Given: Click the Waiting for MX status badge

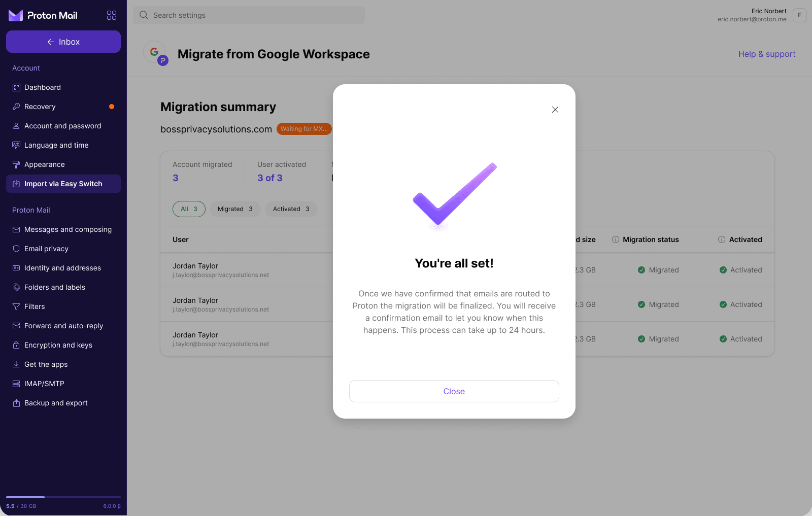Looking at the screenshot, I should pyautogui.click(x=304, y=129).
